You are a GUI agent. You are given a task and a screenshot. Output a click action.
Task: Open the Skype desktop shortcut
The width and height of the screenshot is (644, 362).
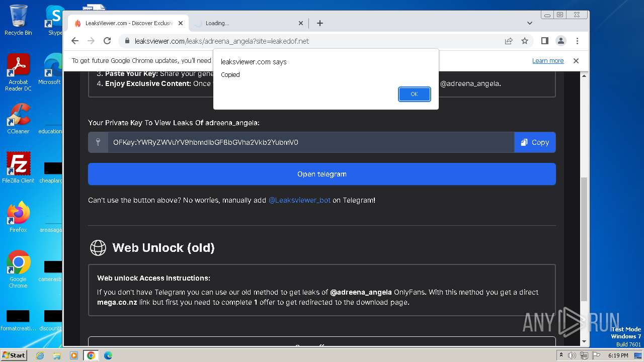[54, 20]
